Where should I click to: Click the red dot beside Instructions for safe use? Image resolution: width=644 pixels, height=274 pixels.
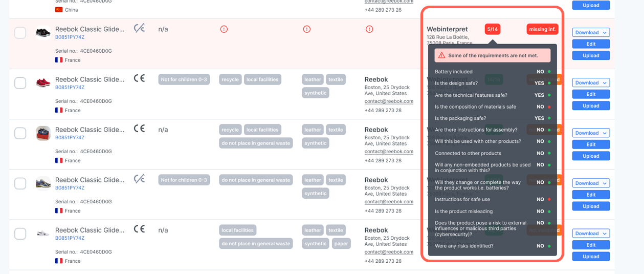click(x=549, y=199)
